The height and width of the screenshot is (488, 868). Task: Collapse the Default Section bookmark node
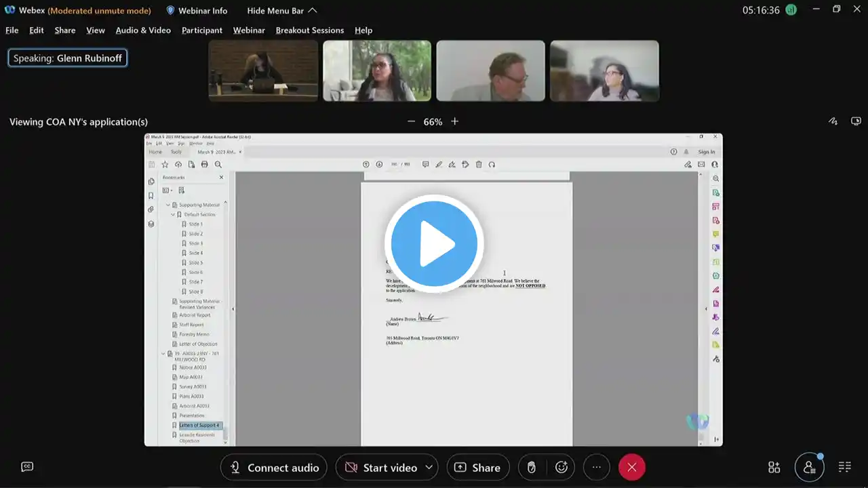[173, 214]
